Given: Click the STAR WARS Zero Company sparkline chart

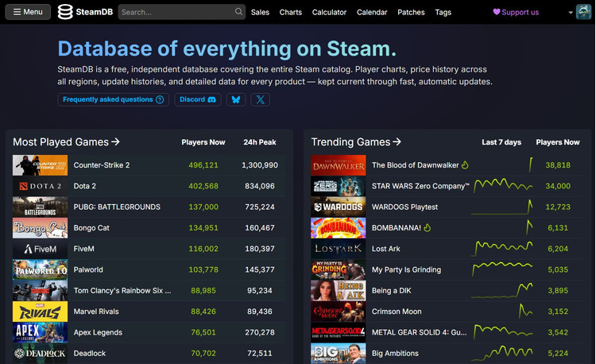Looking at the screenshot, I should [502, 185].
